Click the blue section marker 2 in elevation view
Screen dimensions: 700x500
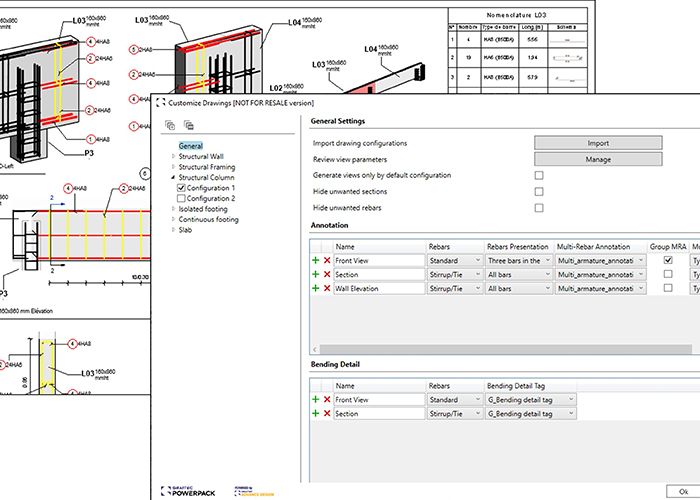52,197
